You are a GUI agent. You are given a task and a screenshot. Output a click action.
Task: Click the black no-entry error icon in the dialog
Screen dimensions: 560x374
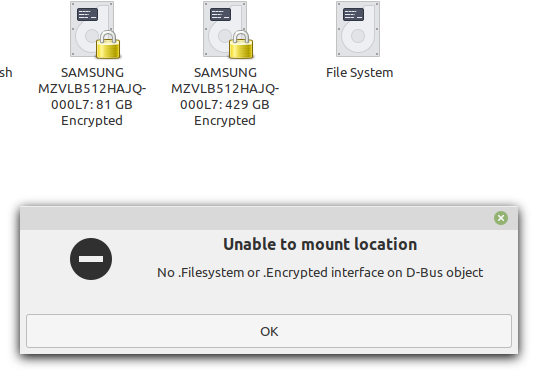[x=91, y=259]
